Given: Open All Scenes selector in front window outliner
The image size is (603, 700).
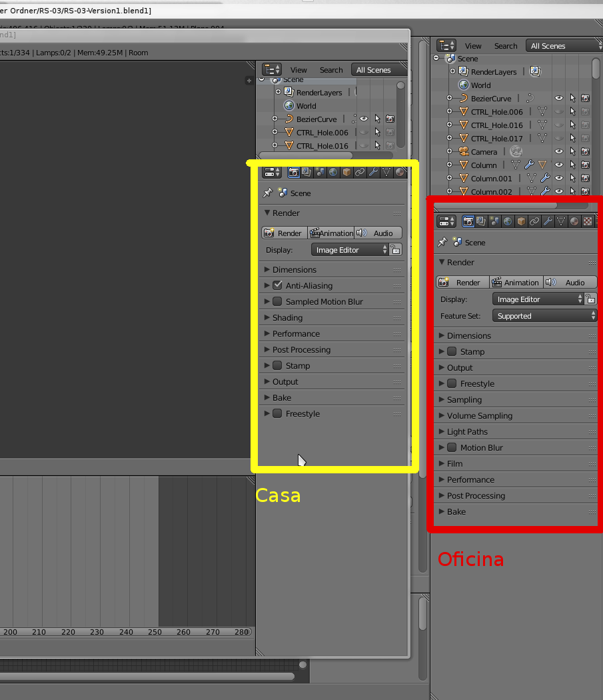Looking at the screenshot, I should [378, 69].
